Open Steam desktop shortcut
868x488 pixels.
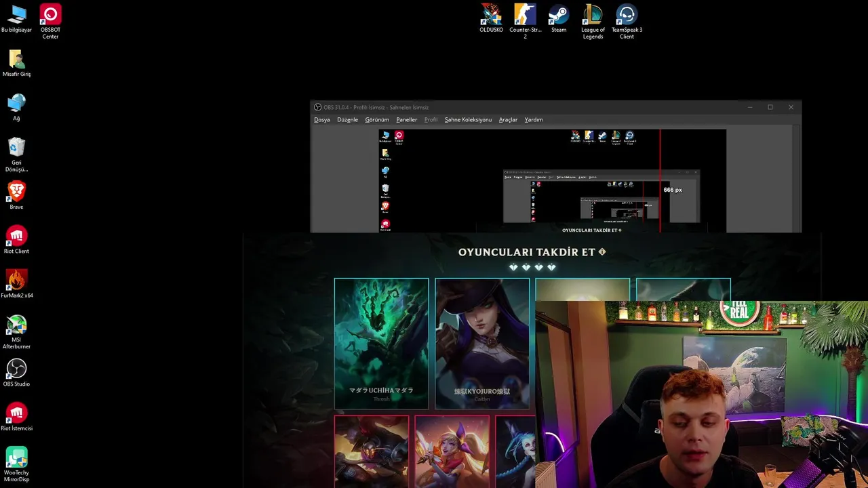(x=559, y=19)
